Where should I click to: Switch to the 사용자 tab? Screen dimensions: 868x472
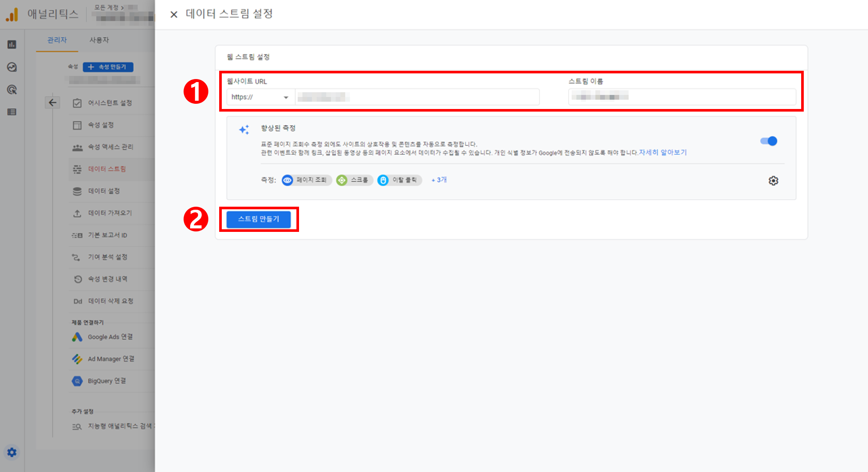(99, 40)
